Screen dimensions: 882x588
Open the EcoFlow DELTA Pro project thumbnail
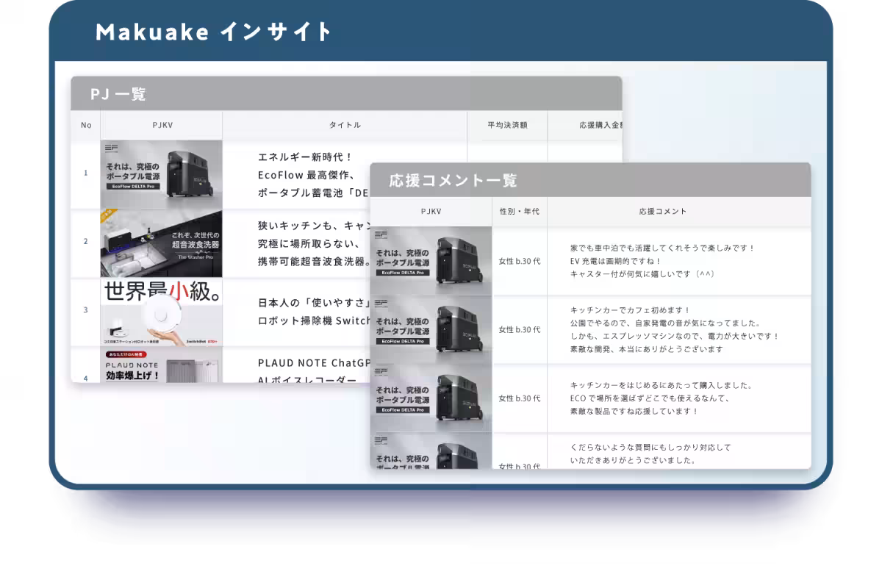coord(163,171)
